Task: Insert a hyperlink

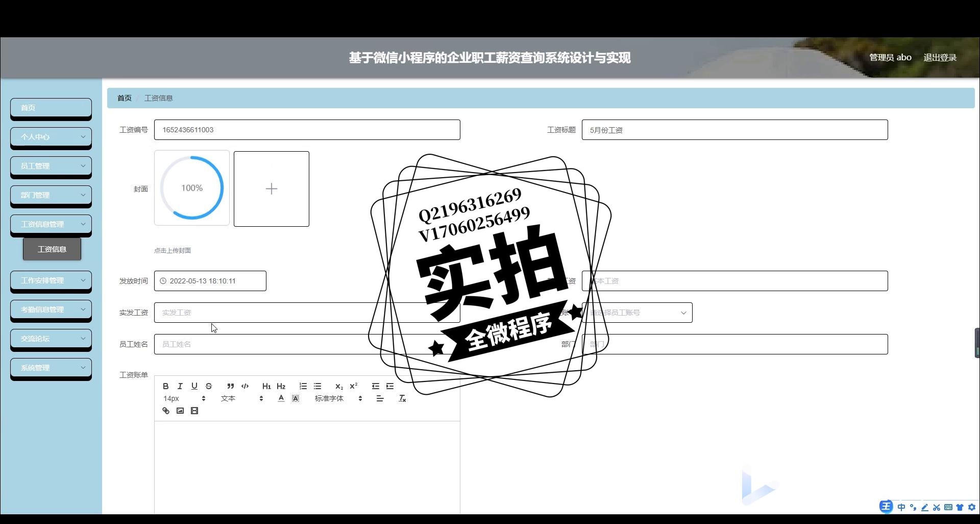Action: click(x=165, y=411)
